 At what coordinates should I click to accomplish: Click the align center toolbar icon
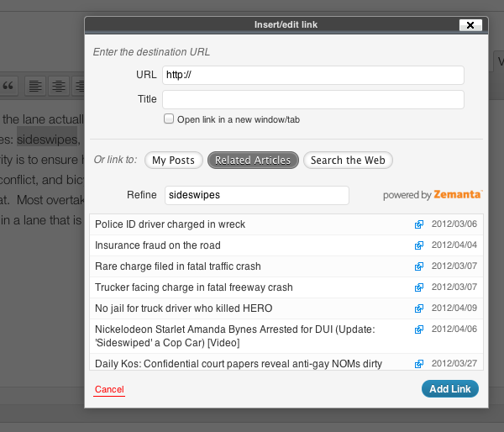pos(59,86)
